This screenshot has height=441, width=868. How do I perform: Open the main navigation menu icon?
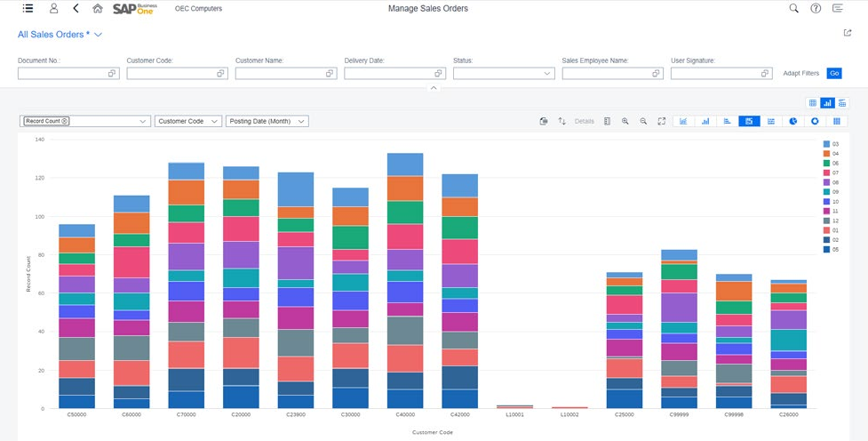click(x=28, y=9)
